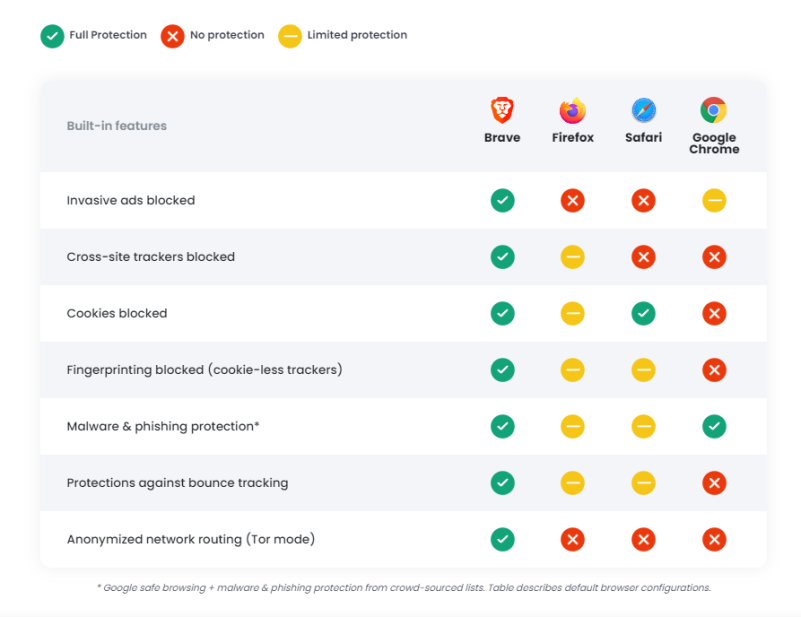Click the 'Built-in features' column header

[x=116, y=126]
